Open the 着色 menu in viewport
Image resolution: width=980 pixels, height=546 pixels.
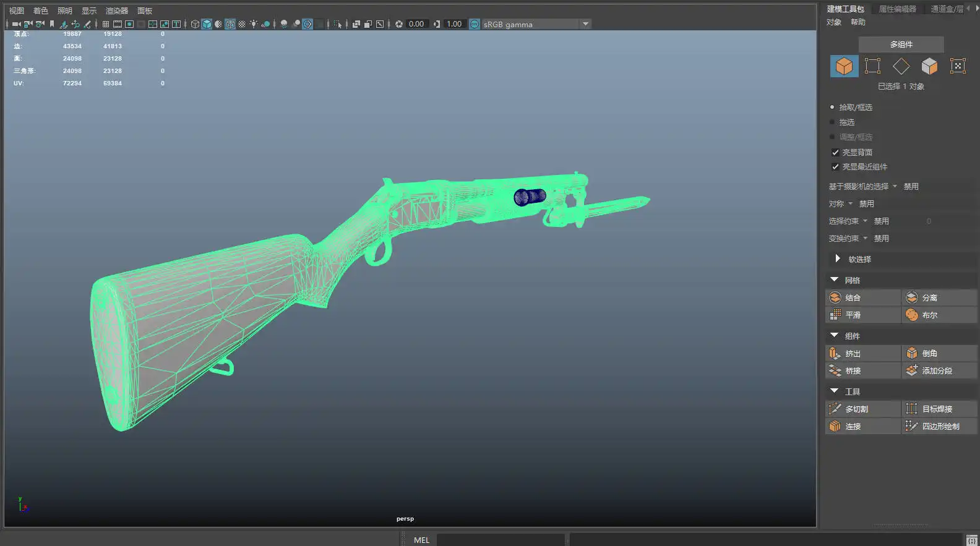tap(40, 11)
